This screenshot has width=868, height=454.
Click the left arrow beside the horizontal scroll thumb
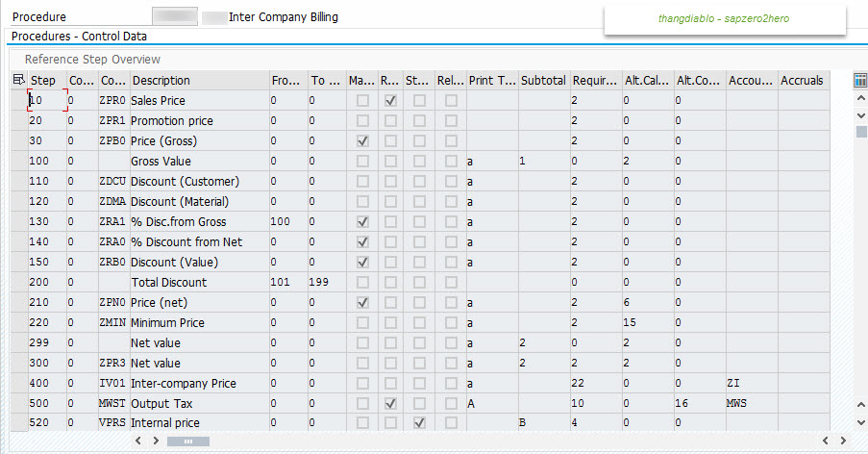coord(139,441)
